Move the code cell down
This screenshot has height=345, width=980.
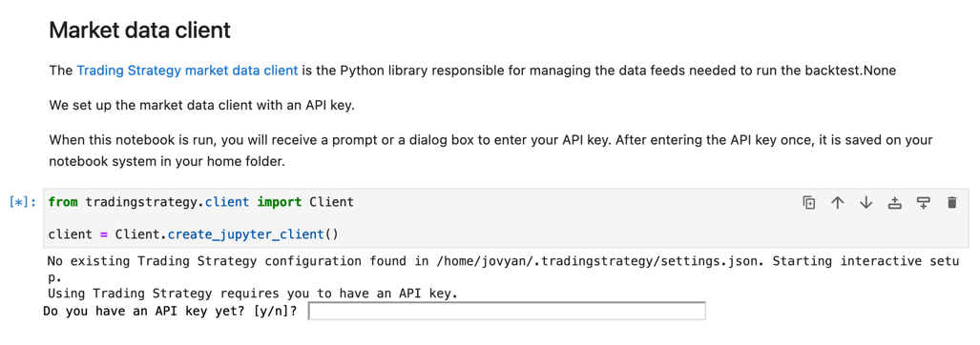(866, 202)
